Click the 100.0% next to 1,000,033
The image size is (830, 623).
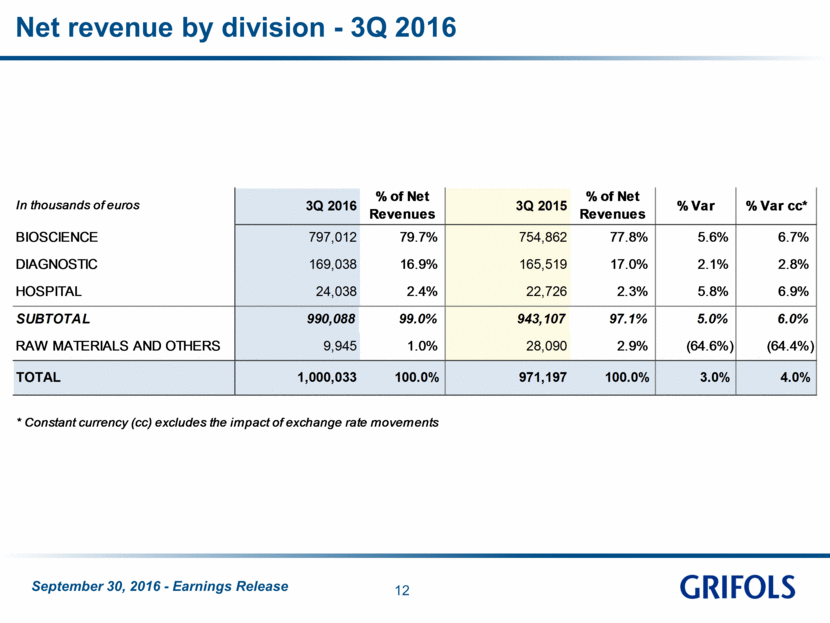[417, 377]
